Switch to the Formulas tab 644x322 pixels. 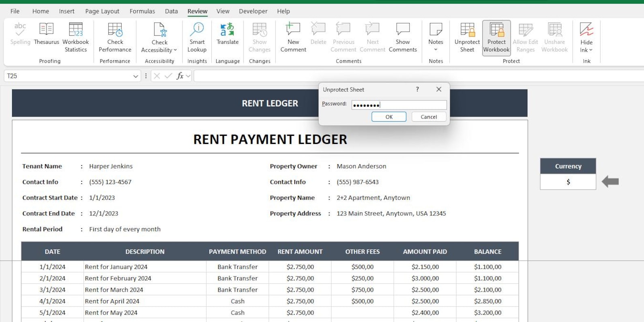pyautogui.click(x=142, y=11)
